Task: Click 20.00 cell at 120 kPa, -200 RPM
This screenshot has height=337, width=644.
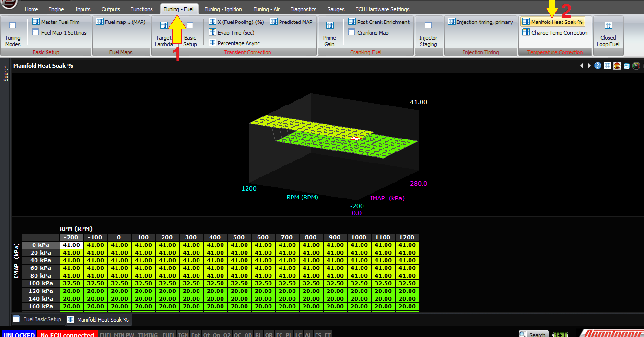Action: [71, 291]
